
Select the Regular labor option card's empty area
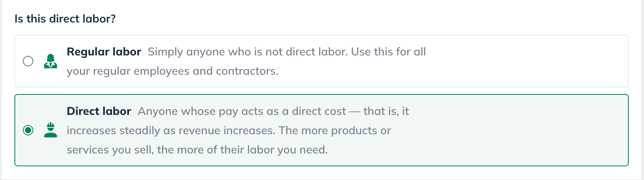pos(522,61)
